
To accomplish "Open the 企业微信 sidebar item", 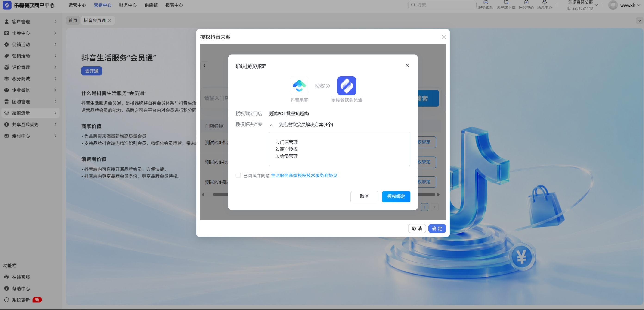I will tap(31, 90).
